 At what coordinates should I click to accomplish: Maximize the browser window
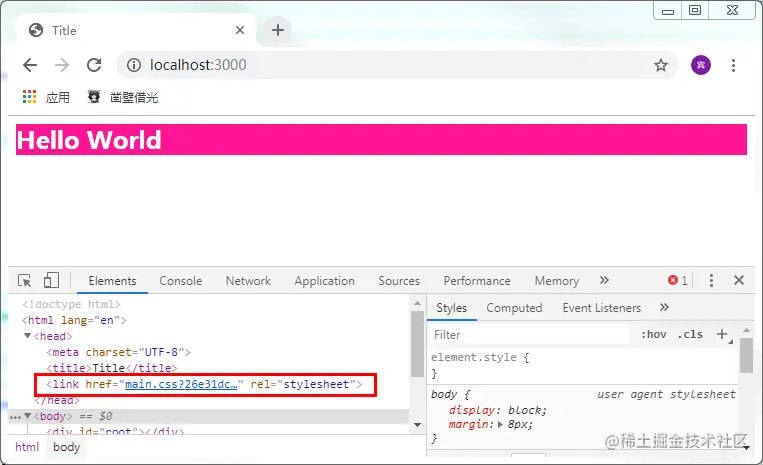click(x=695, y=10)
